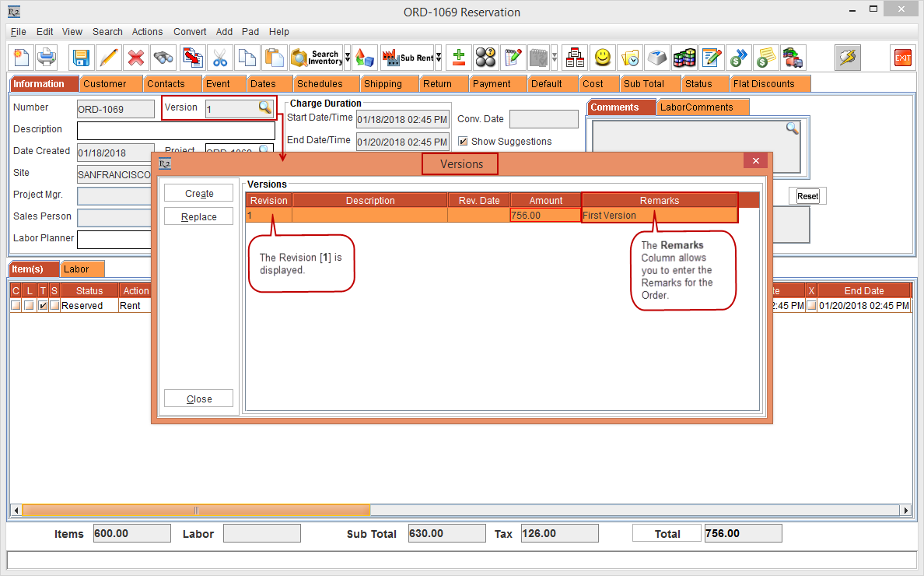Image resolution: width=924 pixels, height=576 pixels.
Task: Click the Print icon in toolbar
Action: click(x=47, y=58)
